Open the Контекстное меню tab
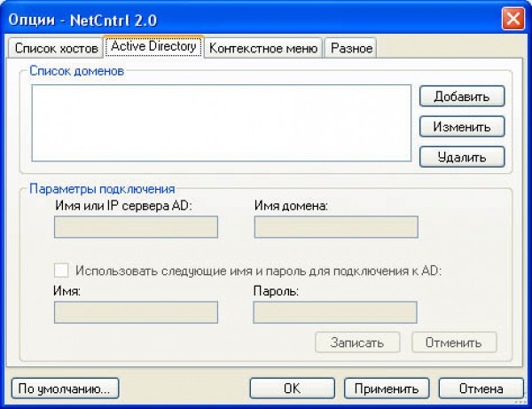 262,49
